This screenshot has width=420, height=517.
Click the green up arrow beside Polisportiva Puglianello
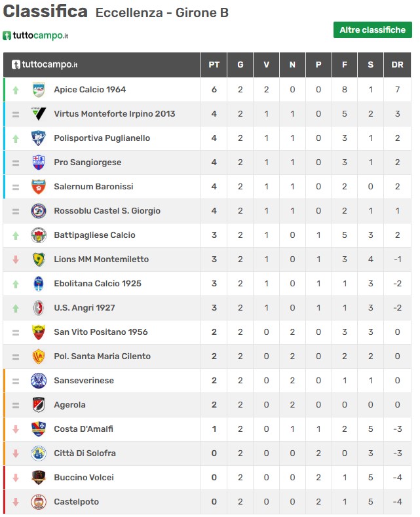coord(16,138)
